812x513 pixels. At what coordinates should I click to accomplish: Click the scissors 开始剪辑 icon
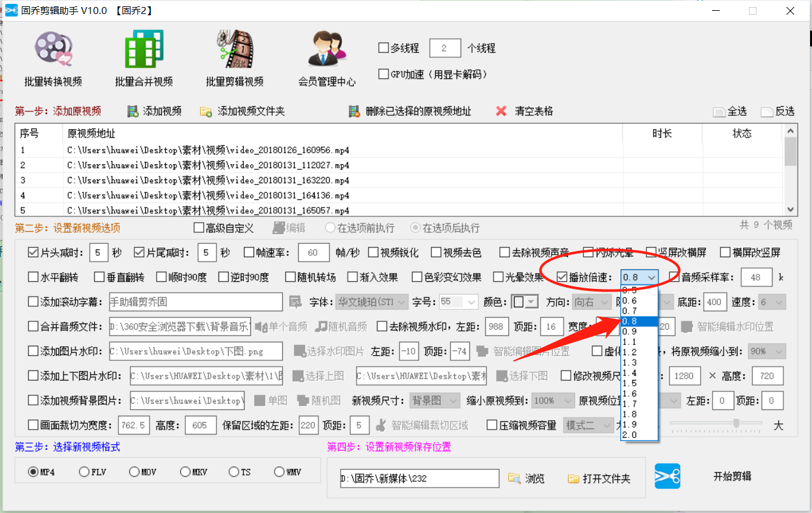pos(667,476)
